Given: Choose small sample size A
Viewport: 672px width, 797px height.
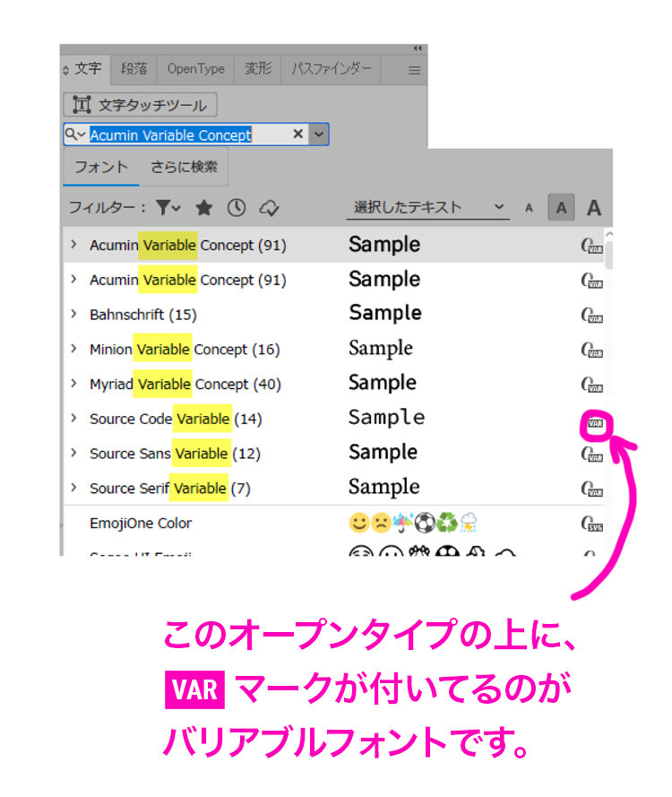Looking at the screenshot, I should (529, 208).
